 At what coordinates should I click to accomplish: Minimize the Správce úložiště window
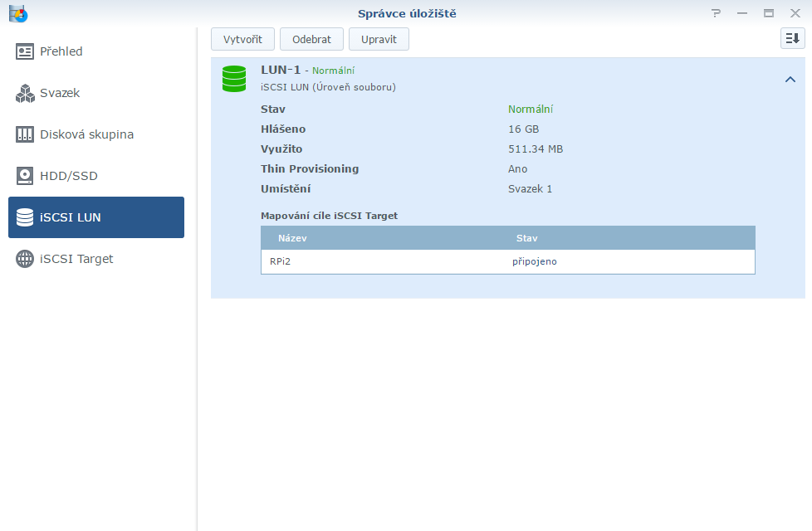(742, 13)
